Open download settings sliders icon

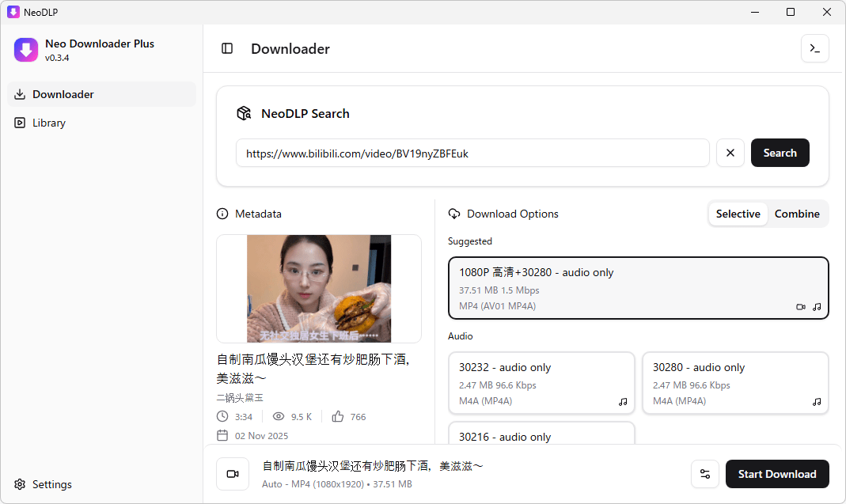coord(705,474)
